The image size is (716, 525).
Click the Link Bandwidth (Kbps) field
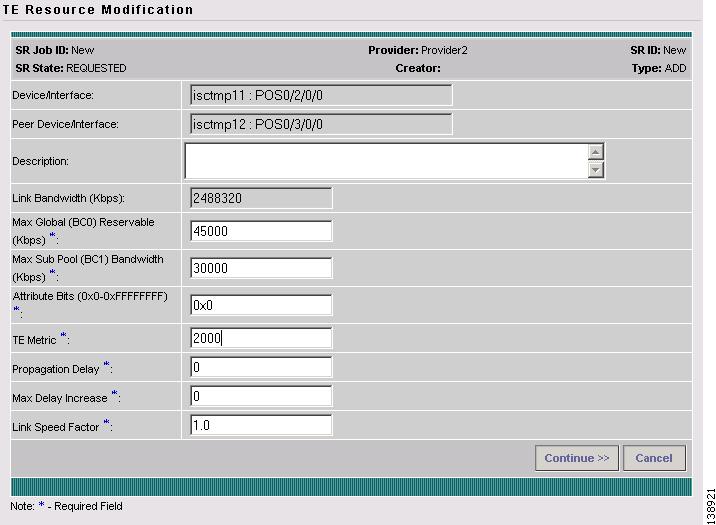point(261,198)
